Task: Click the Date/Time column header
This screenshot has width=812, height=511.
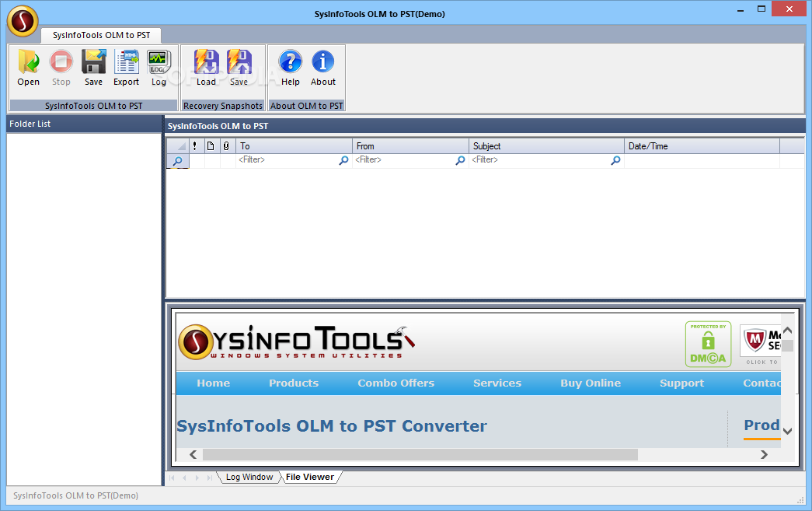Action: point(702,146)
